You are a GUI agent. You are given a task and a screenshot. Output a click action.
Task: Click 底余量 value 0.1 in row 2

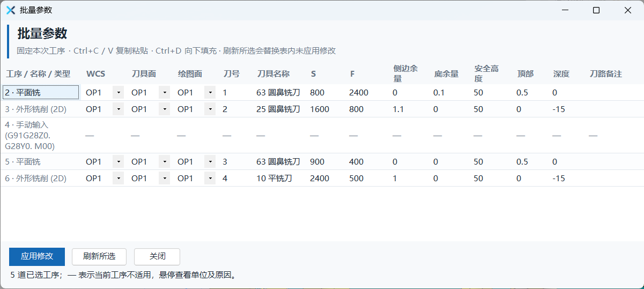coord(439,92)
